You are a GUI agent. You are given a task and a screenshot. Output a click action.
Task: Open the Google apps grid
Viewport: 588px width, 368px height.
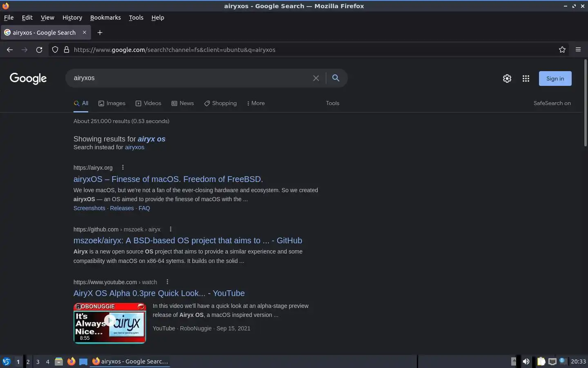pyautogui.click(x=526, y=79)
